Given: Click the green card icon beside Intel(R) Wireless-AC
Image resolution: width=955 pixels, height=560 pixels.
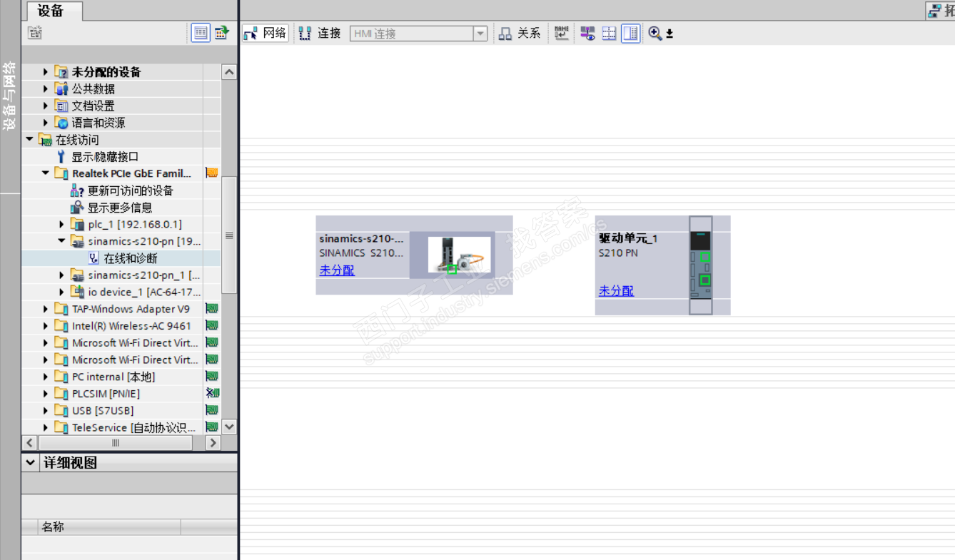Looking at the screenshot, I should pos(211,326).
